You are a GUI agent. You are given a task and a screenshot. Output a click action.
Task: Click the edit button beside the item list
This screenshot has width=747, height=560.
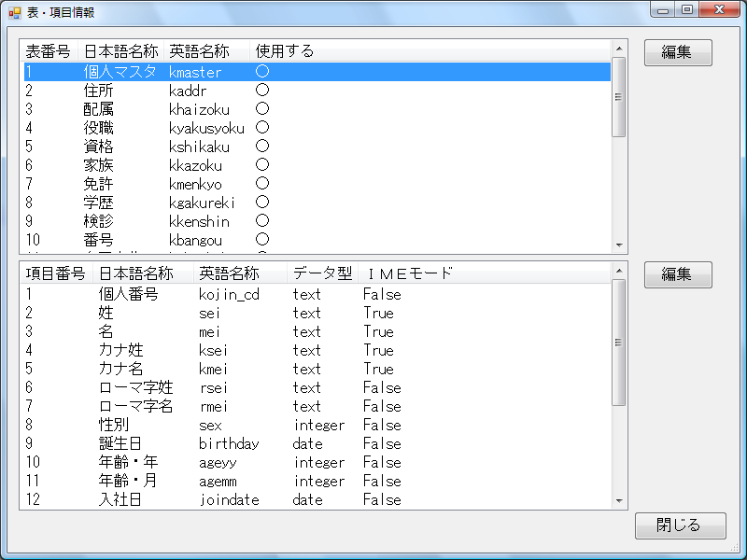(x=677, y=274)
